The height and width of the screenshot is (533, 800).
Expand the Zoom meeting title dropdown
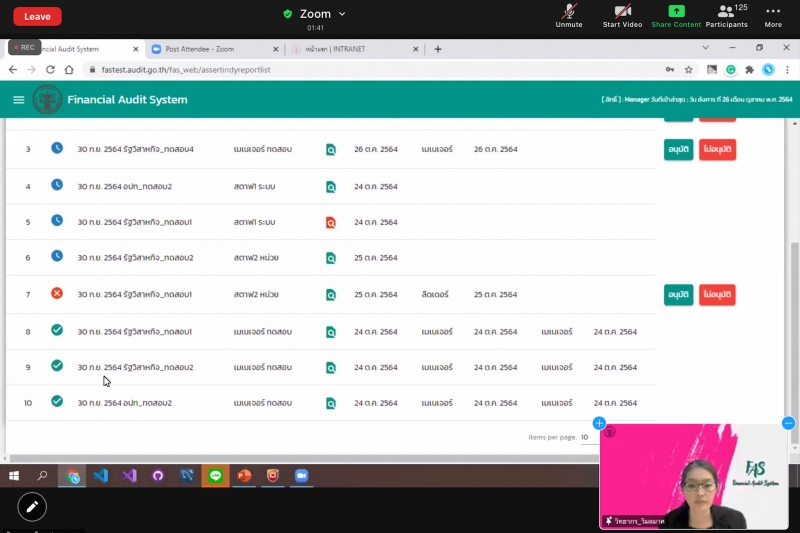[342, 14]
